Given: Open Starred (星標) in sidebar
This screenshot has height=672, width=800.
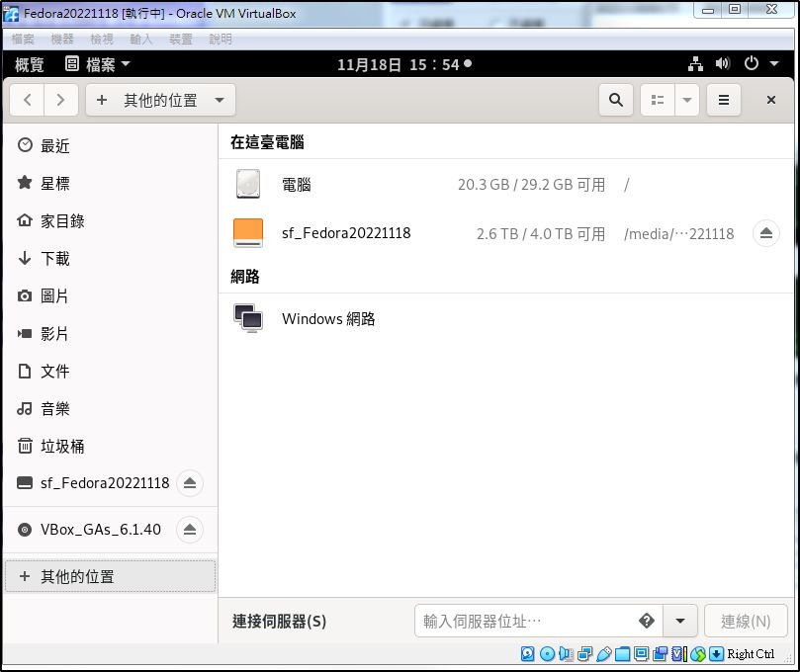Looking at the screenshot, I should coord(110,183).
